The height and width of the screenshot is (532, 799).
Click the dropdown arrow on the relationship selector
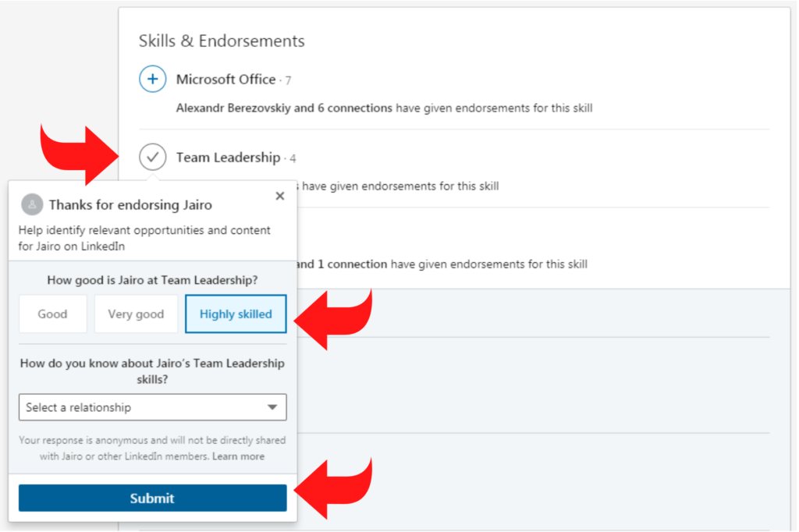[x=272, y=407]
